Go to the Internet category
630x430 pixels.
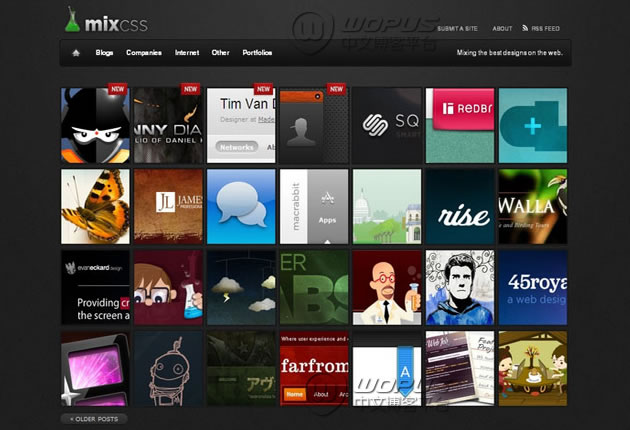tap(187, 53)
